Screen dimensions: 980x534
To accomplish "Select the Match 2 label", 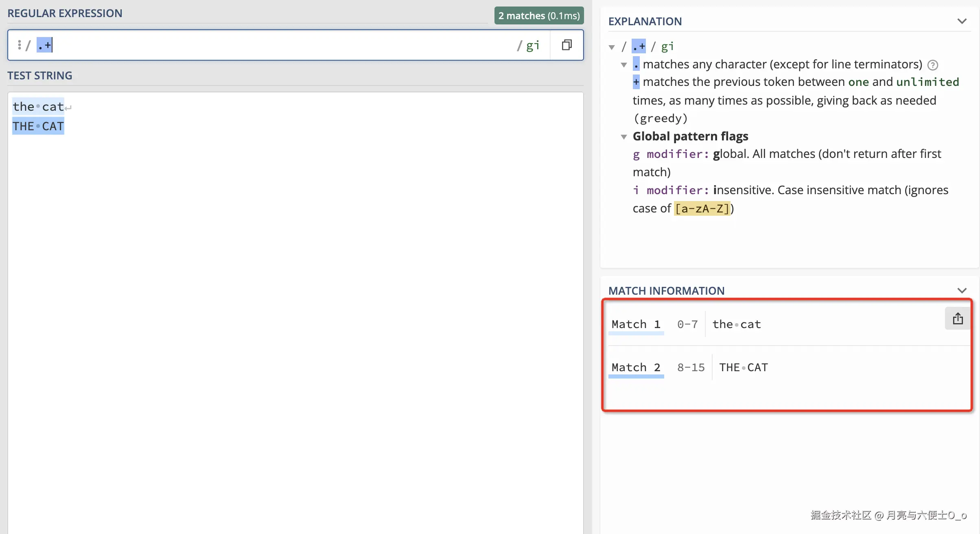I will tap(636, 368).
